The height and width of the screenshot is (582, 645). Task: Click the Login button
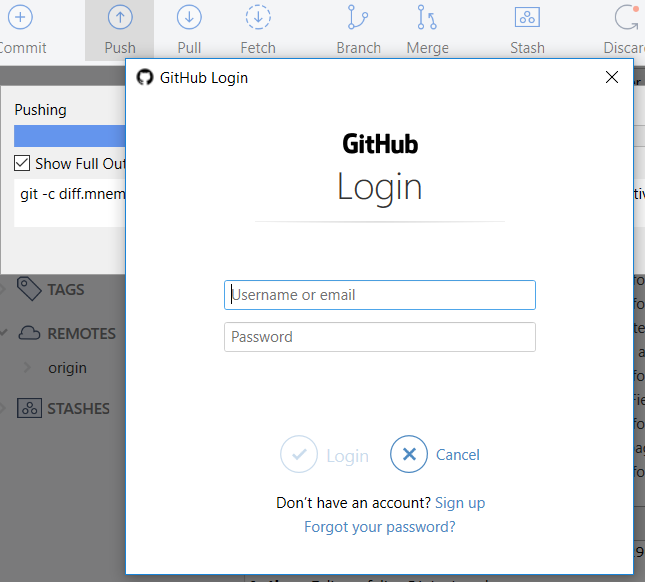point(324,454)
